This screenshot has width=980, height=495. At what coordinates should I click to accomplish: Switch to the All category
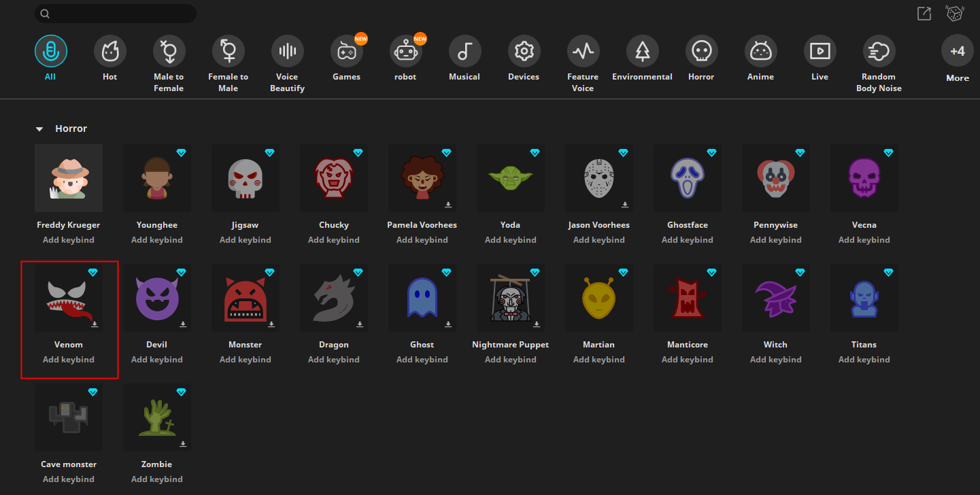coord(50,59)
